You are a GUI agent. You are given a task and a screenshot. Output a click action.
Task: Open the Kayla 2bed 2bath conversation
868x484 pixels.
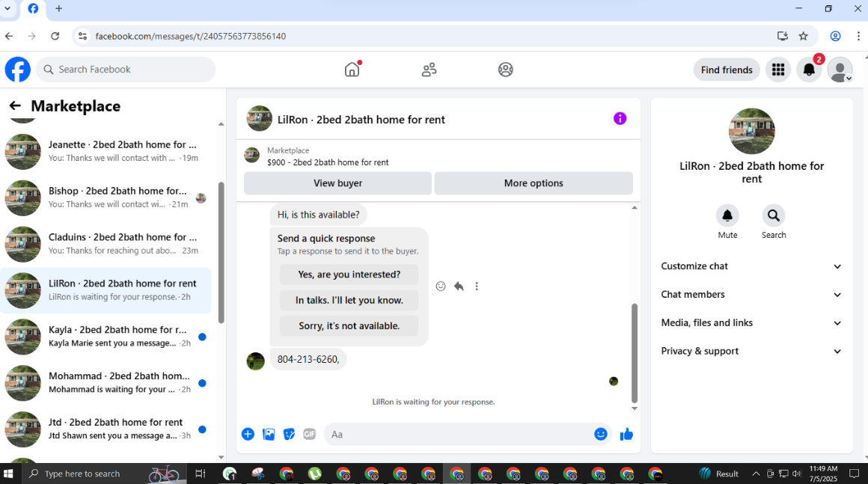click(106, 337)
